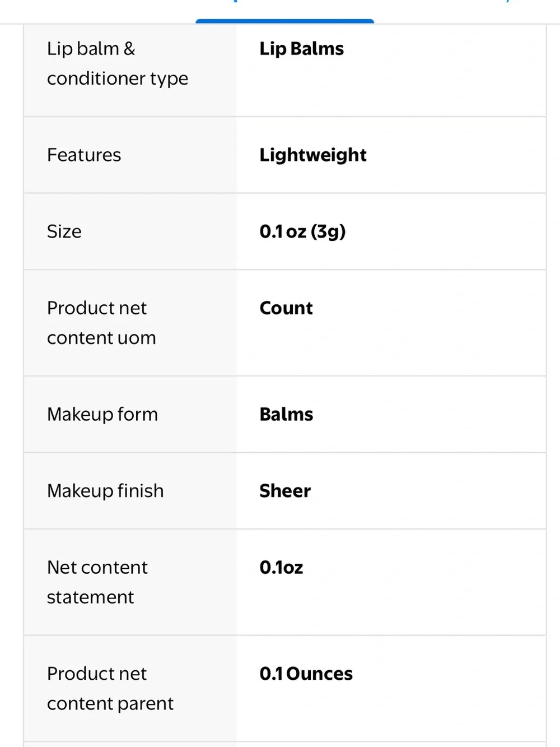Click the 'Makeup finish' row label
This screenshot has width=560, height=747.
click(105, 491)
